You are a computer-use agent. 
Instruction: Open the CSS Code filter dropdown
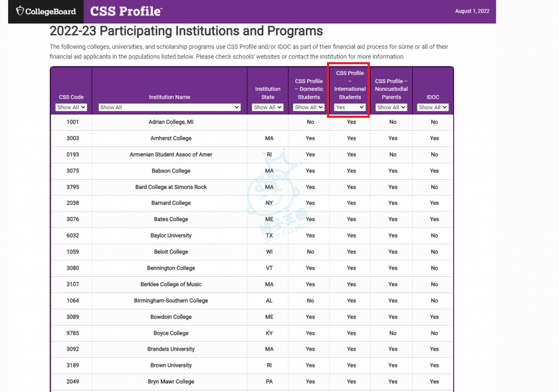71,107
